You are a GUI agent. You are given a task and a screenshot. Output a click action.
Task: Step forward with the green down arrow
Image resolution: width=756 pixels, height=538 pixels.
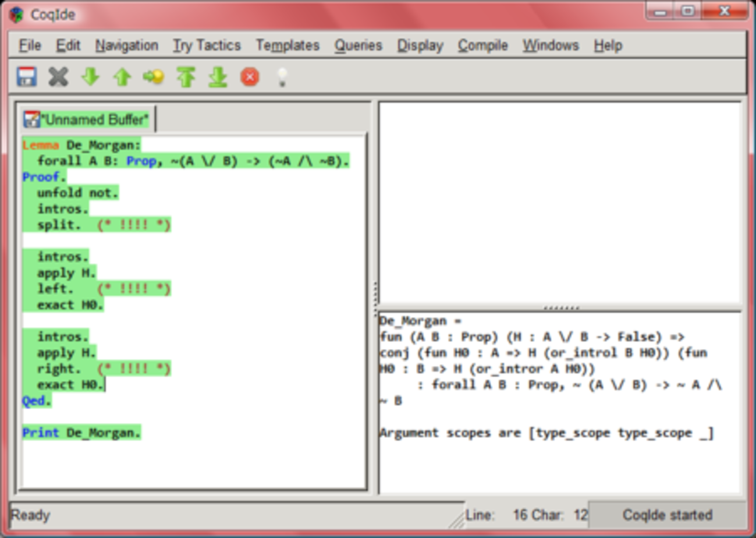[x=90, y=77]
